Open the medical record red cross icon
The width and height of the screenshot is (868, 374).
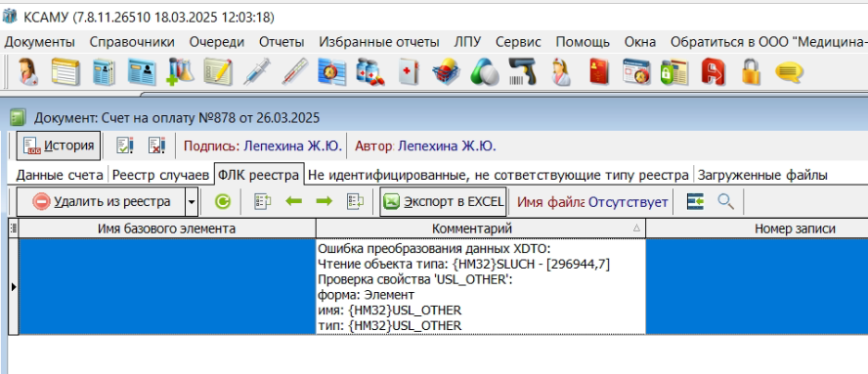click(408, 72)
